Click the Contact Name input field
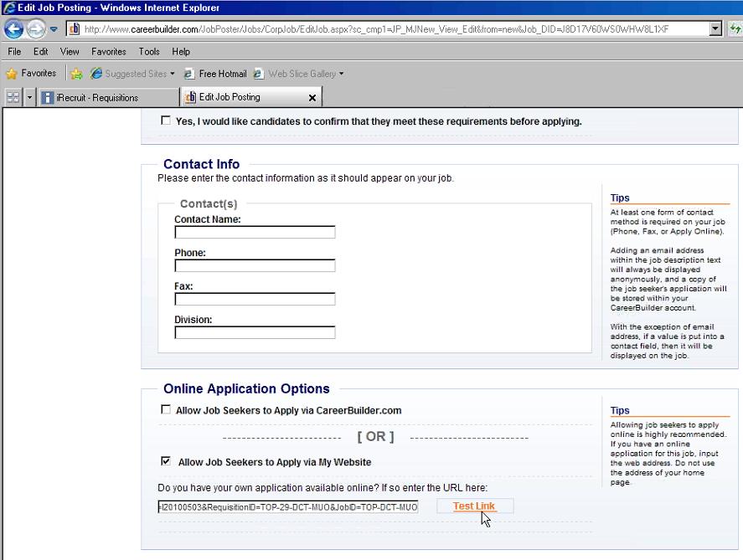Viewport: 743px width, 560px height. tap(255, 232)
